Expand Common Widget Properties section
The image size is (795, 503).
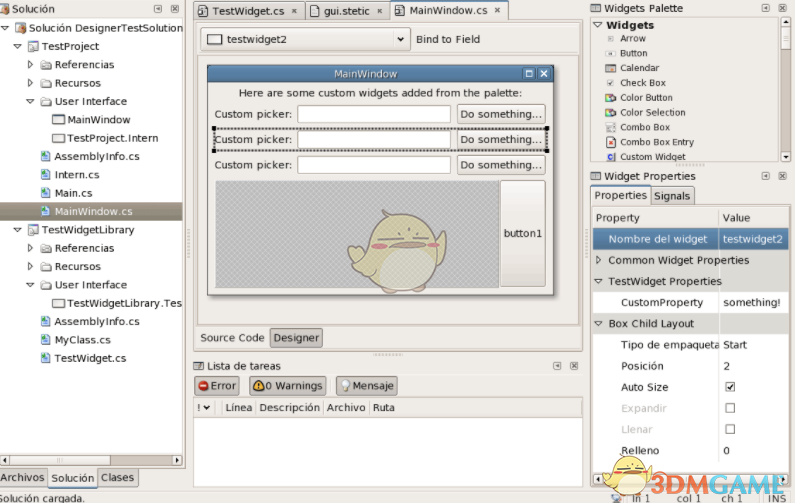pyautogui.click(x=598, y=260)
